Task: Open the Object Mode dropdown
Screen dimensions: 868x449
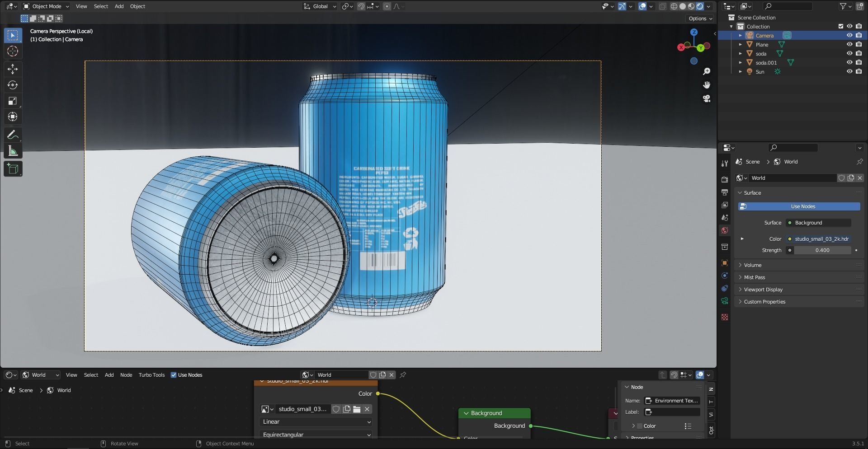Action: [x=45, y=6]
